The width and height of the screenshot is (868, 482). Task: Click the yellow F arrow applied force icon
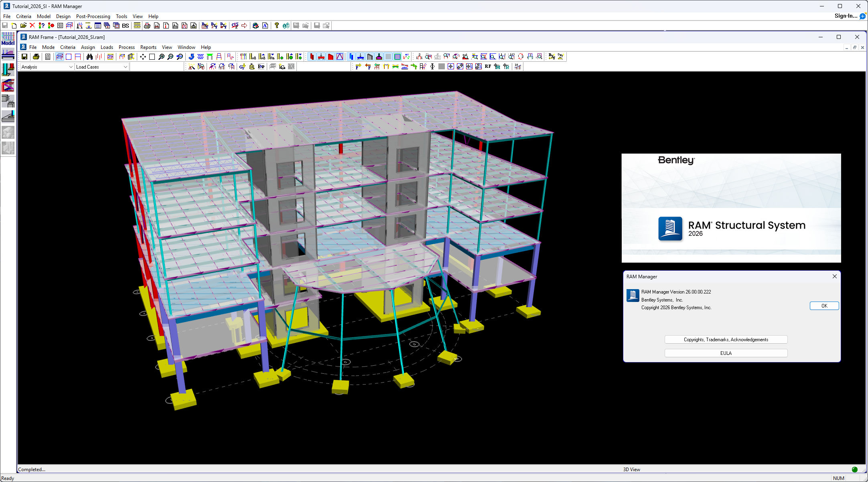pyautogui.click(x=358, y=67)
